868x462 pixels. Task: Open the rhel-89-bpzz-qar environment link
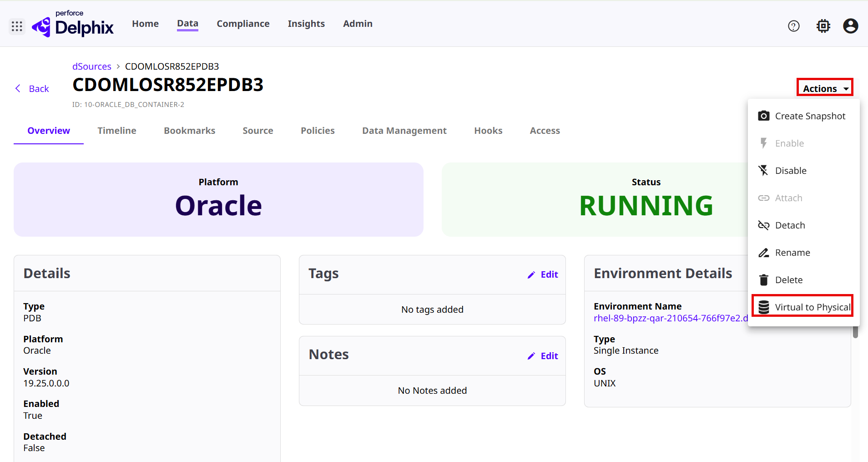coord(671,318)
